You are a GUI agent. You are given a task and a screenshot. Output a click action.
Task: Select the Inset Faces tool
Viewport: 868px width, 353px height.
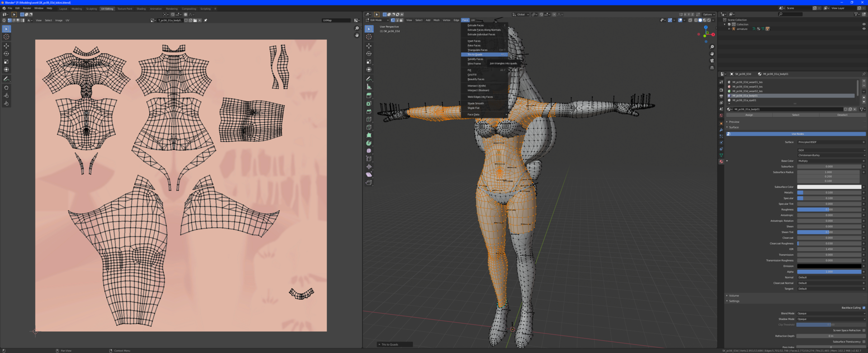click(x=369, y=104)
